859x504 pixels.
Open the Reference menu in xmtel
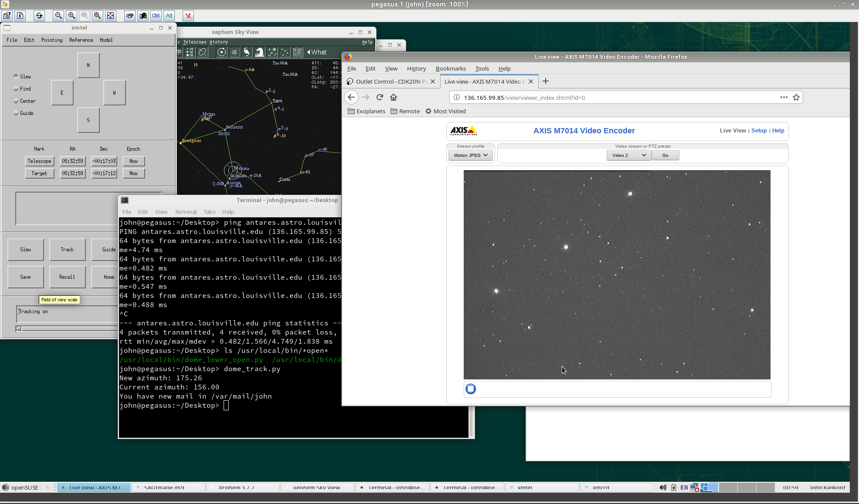(x=81, y=40)
